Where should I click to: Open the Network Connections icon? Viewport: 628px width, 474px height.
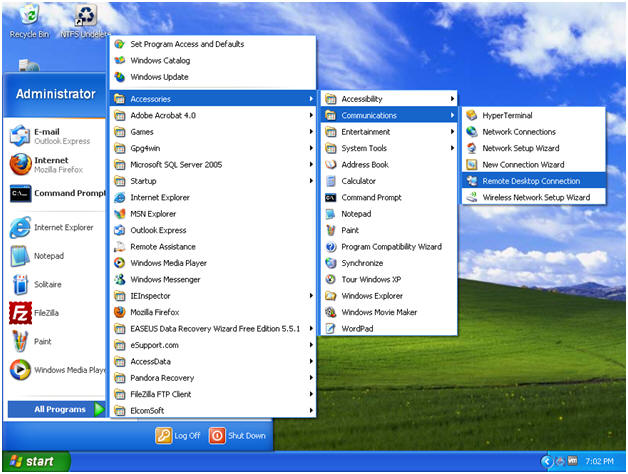[472, 132]
